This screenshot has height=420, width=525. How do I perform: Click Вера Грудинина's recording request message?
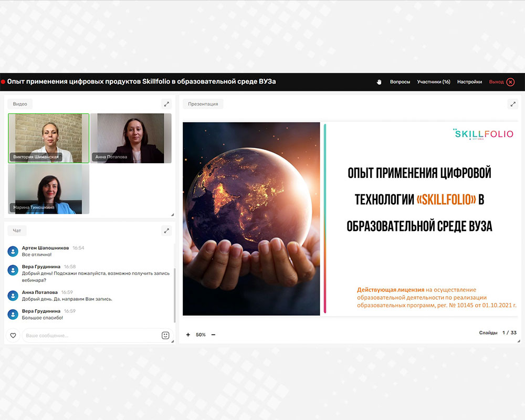click(x=96, y=277)
